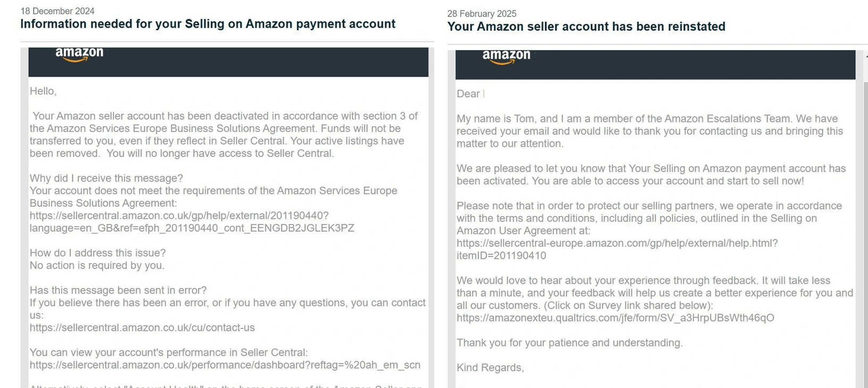
Task: Click the 'Hello,' greeting line
Action: pyautogui.click(x=43, y=91)
